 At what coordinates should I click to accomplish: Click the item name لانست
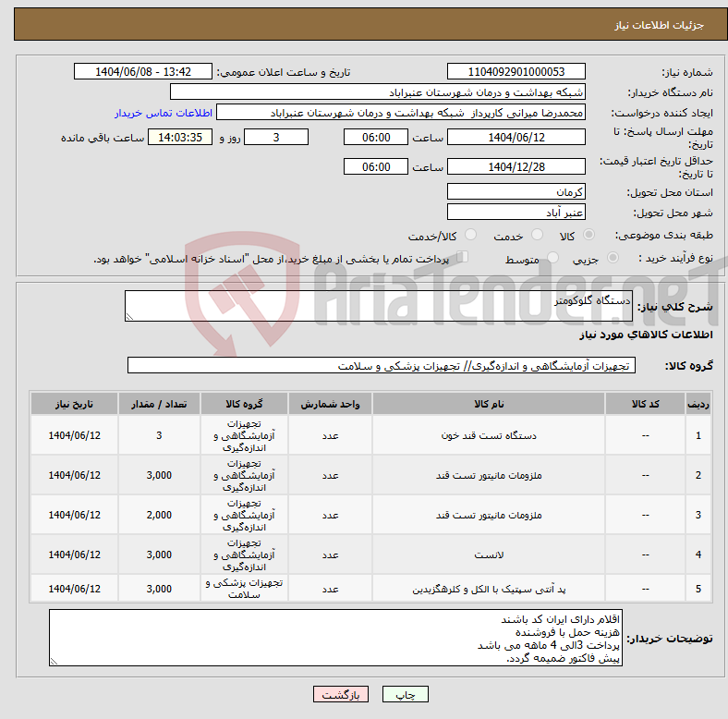click(489, 554)
